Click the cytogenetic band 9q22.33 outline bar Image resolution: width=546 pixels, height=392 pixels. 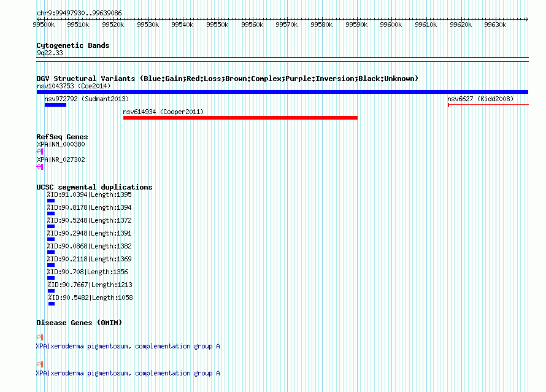tap(282, 60)
